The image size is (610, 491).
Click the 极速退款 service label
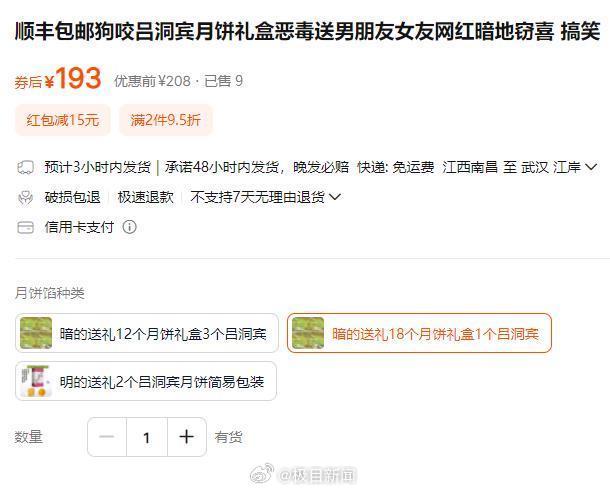pos(145,197)
